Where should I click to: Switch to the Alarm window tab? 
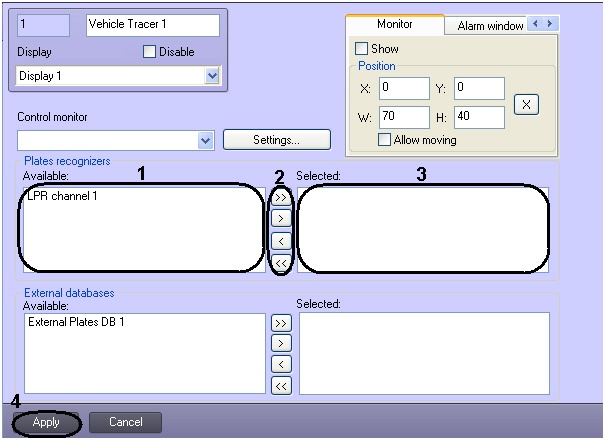(x=489, y=25)
